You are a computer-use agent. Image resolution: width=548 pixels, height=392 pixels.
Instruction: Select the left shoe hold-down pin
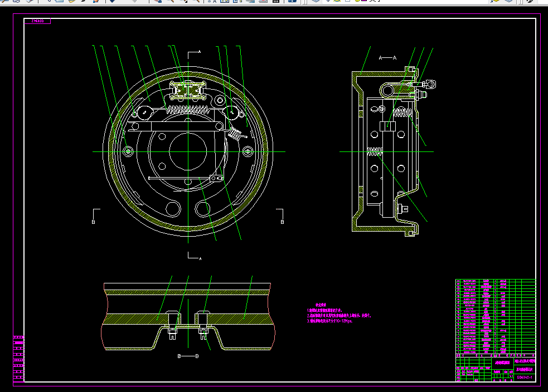tap(128, 151)
